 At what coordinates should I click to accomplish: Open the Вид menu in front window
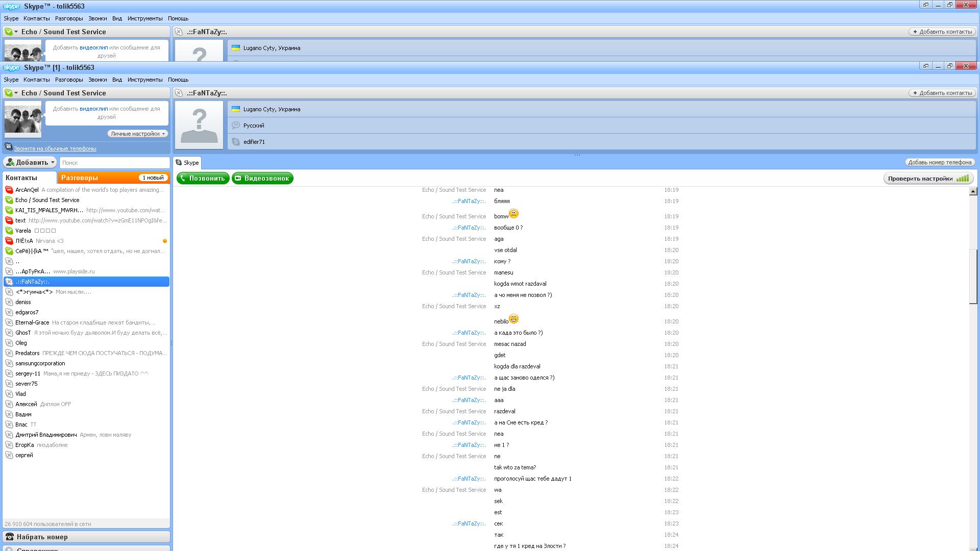[x=117, y=80]
